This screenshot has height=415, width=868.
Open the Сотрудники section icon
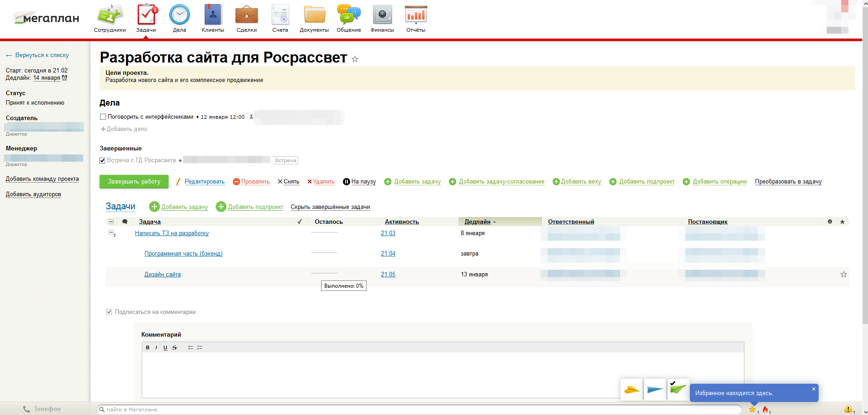110,18
